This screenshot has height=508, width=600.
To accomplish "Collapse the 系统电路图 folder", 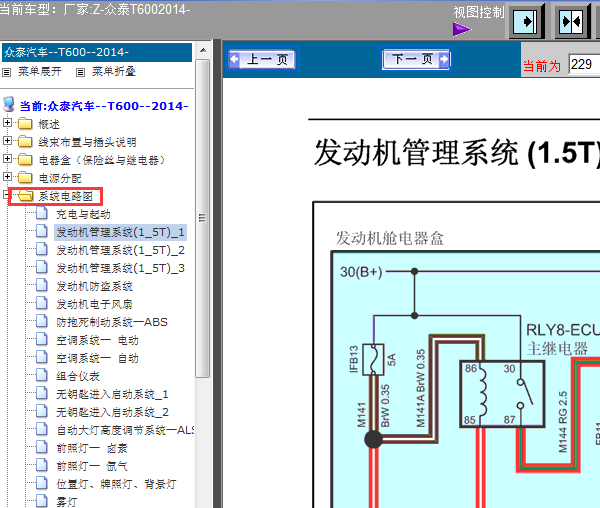I will [x=6, y=195].
